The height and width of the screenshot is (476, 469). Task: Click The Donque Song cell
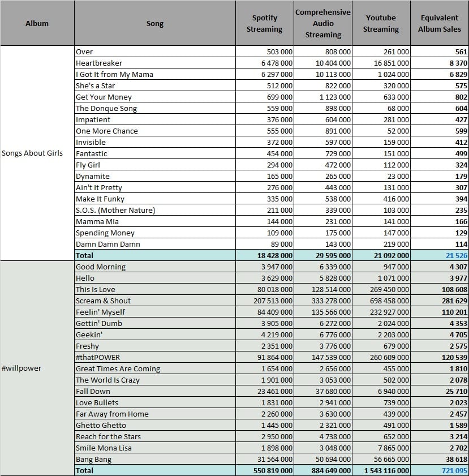[154, 108]
